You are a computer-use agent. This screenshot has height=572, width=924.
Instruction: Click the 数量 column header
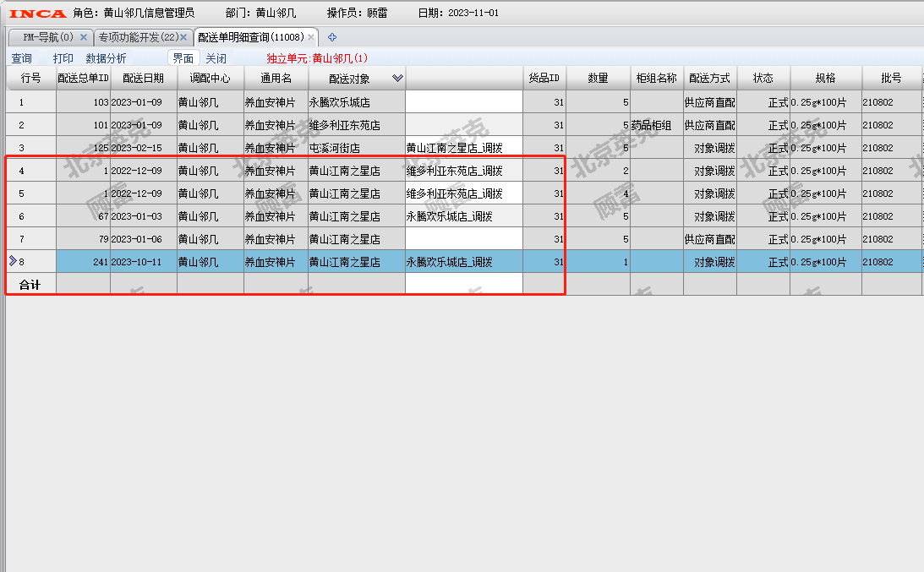(x=598, y=78)
